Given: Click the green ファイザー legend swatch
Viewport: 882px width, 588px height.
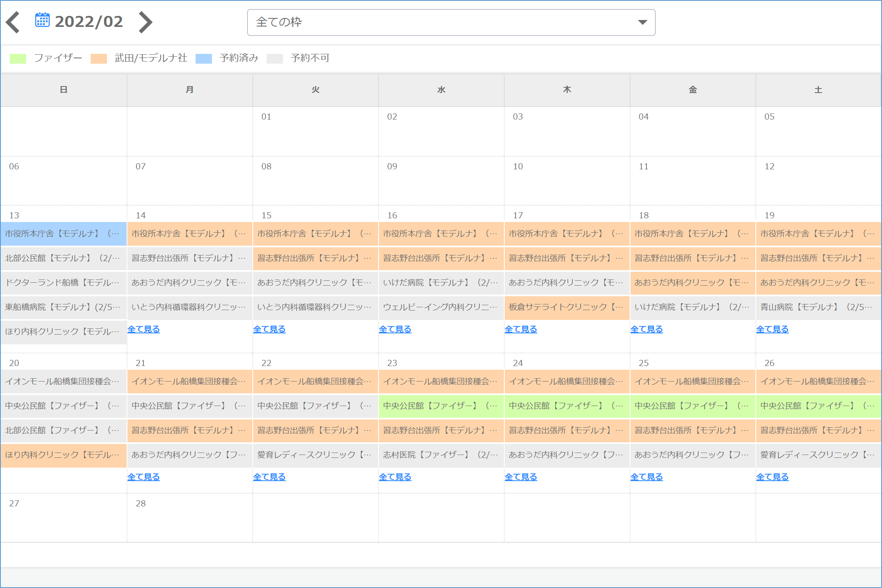Looking at the screenshot, I should [18, 59].
